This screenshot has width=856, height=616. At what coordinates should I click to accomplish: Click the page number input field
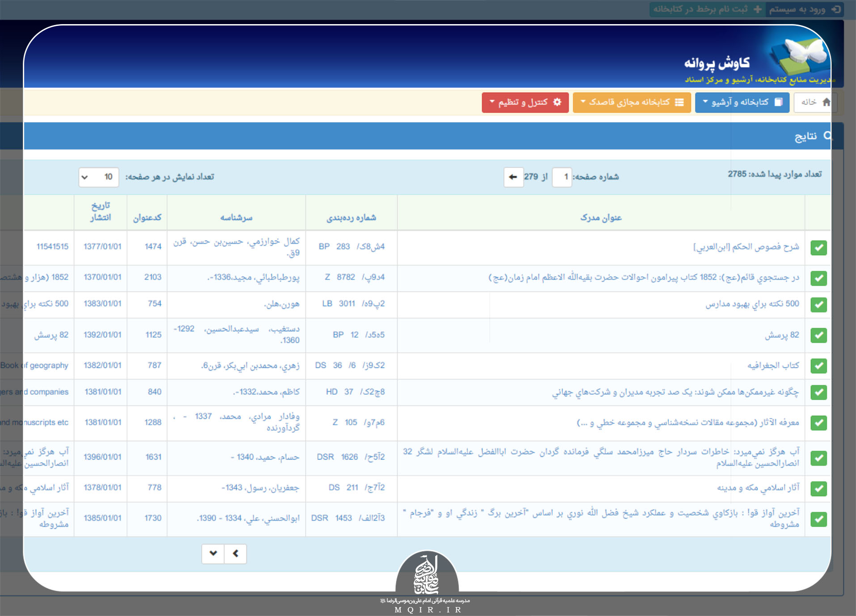tap(562, 177)
